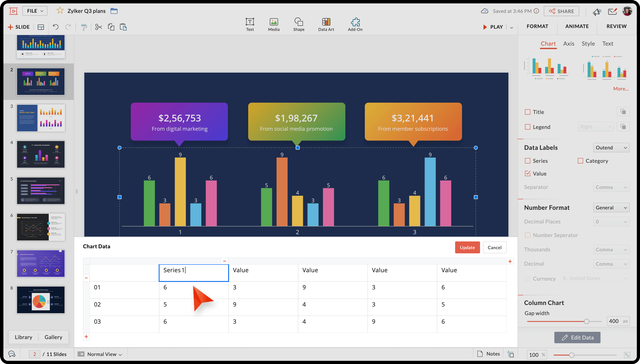Open the Add-On menu
Screen dimensions: 640x364
(x=355, y=24)
